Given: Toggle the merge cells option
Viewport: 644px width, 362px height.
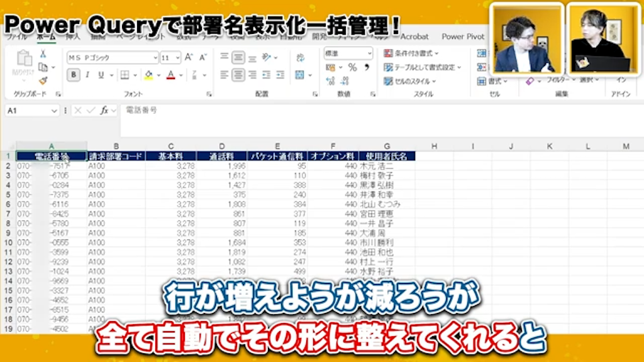Looking at the screenshot, I should tap(299, 75).
